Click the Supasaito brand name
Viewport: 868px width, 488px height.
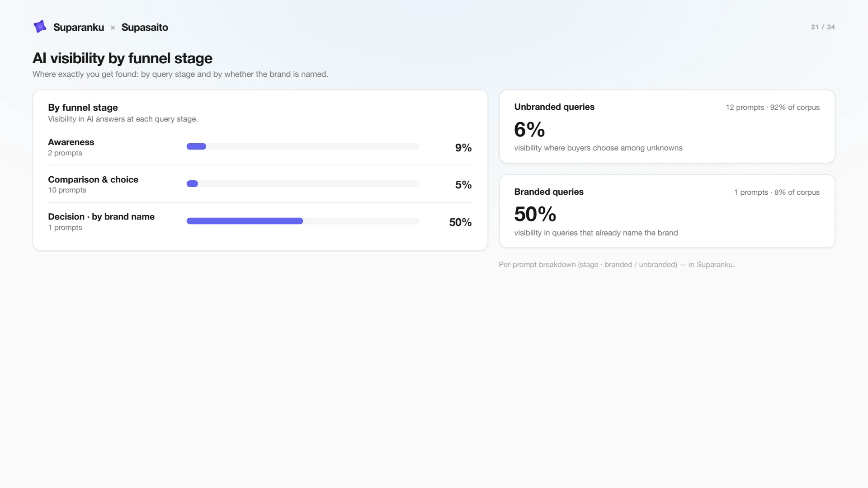coord(145,27)
